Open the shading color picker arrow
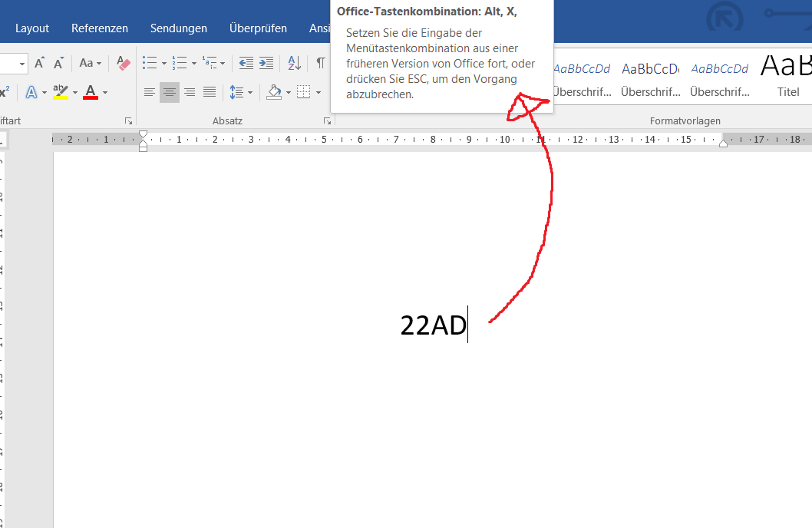 point(287,92)
